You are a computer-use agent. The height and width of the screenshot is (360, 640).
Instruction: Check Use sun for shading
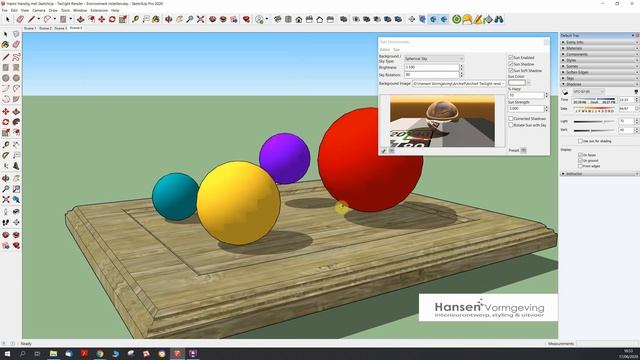580,141
